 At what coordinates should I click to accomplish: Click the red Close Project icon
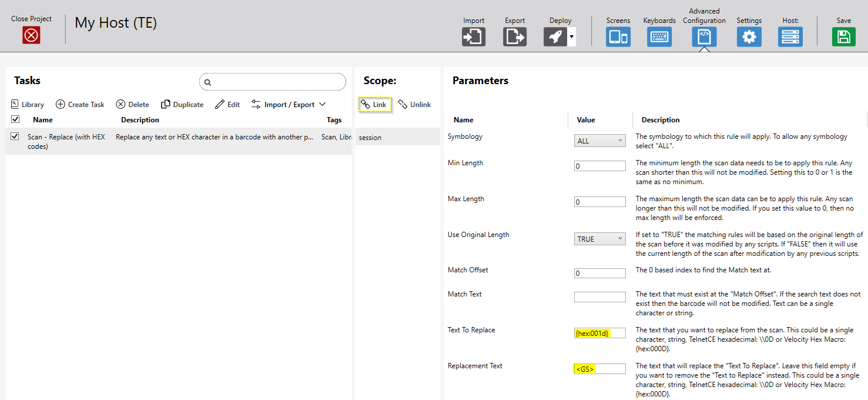coord(31,35)
